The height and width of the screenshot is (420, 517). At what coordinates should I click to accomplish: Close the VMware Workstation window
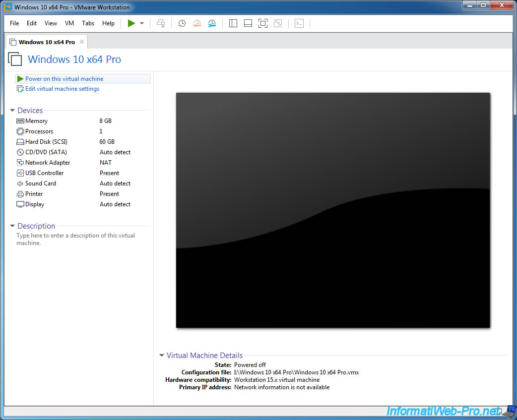pos(502,5)
